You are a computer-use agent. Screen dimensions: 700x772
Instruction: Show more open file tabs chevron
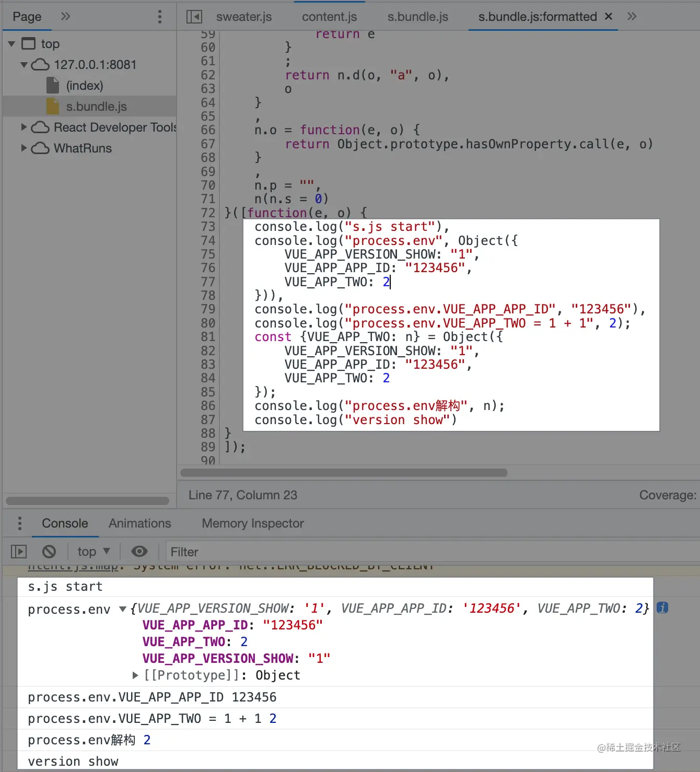632,16
